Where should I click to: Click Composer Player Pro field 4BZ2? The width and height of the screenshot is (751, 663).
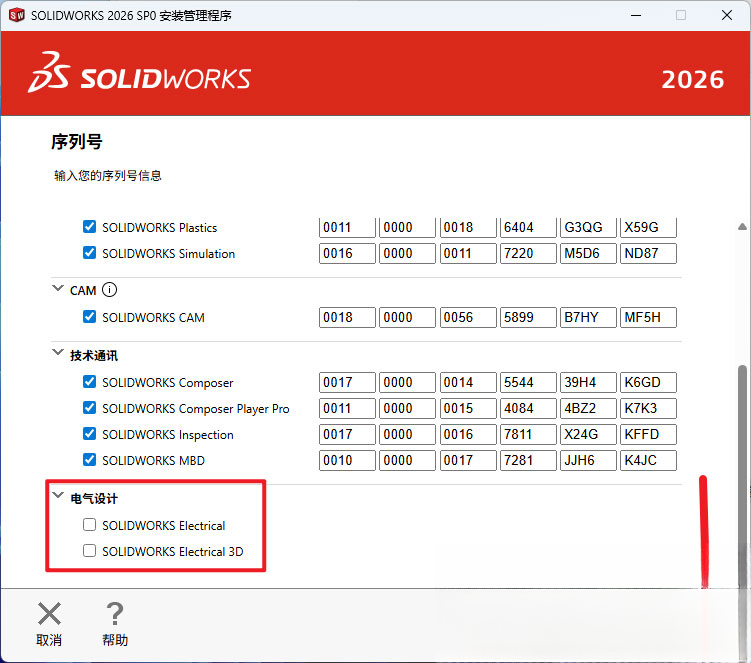(x=588, y=408)
